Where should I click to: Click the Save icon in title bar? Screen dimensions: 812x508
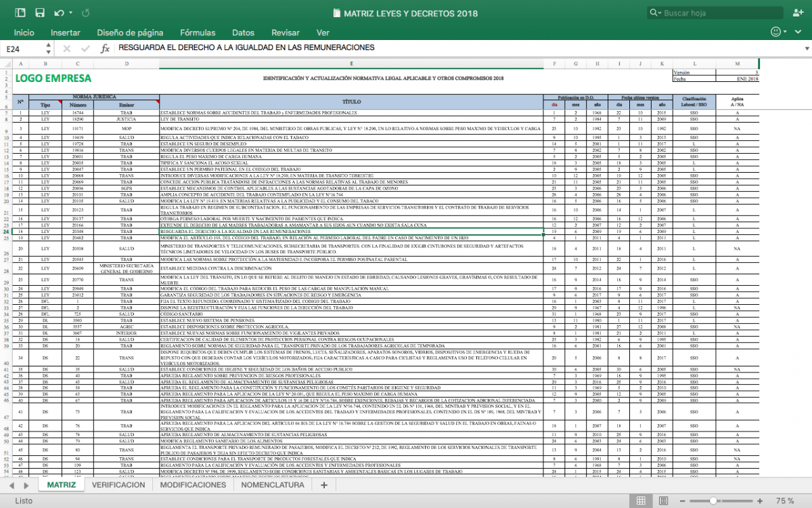[x=40, y=13]
